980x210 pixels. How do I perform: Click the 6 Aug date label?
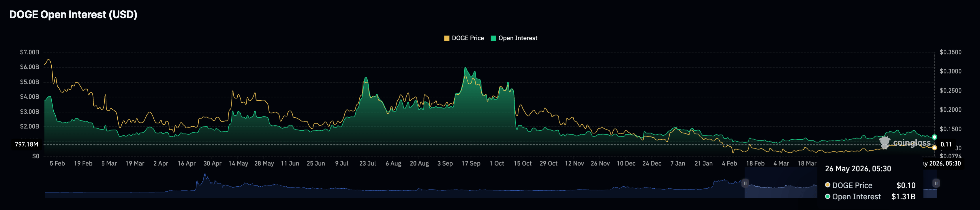[394, 163]
